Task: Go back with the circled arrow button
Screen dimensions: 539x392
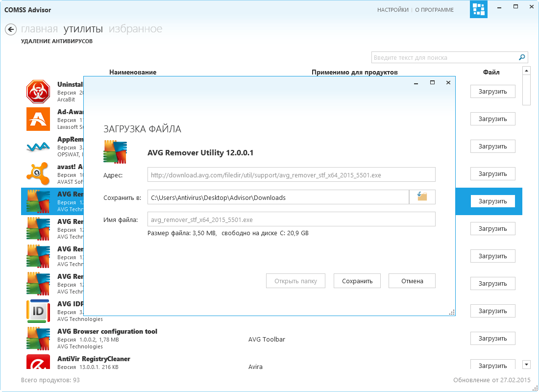Action: pyautogui.click(x=11, y=29)
